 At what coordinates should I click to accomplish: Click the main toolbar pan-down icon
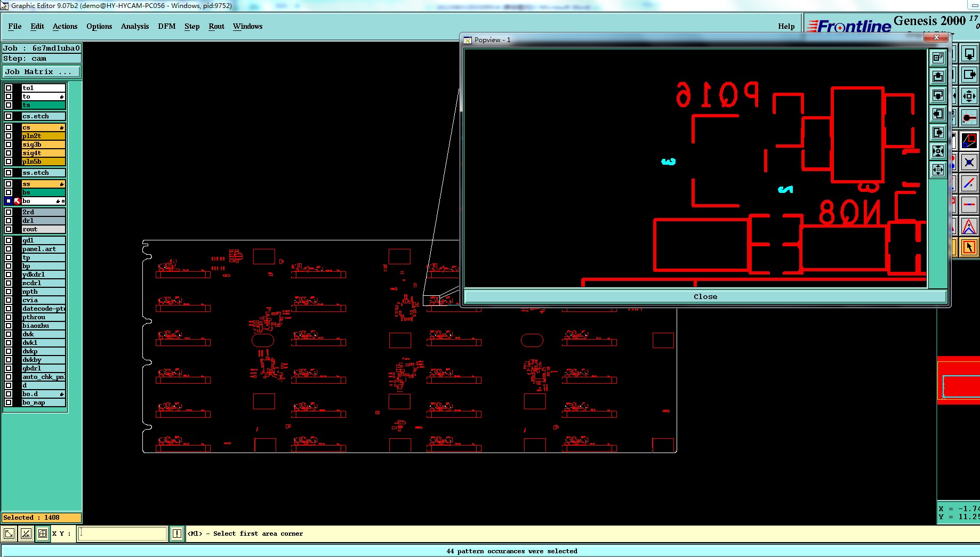click(969, 54)
